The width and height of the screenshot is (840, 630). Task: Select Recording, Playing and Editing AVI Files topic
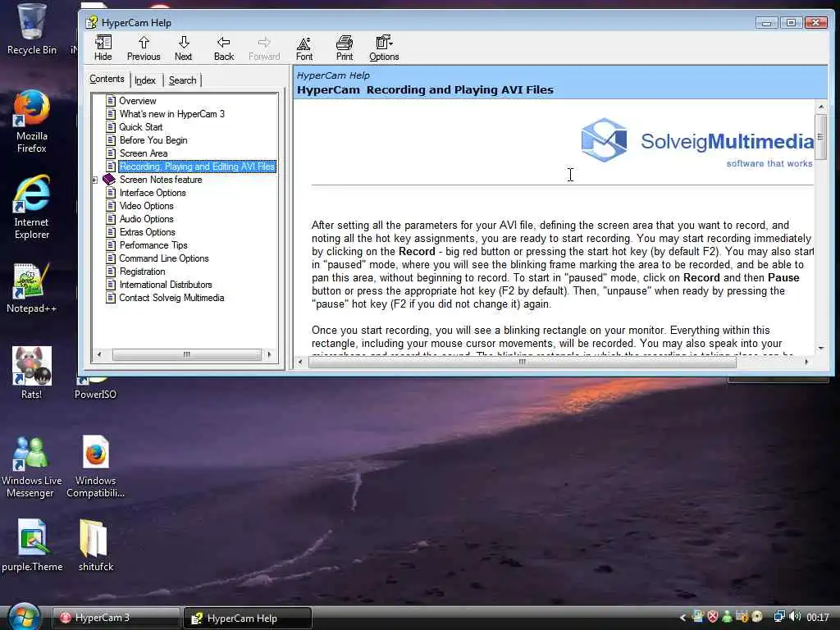click(197, 167)
